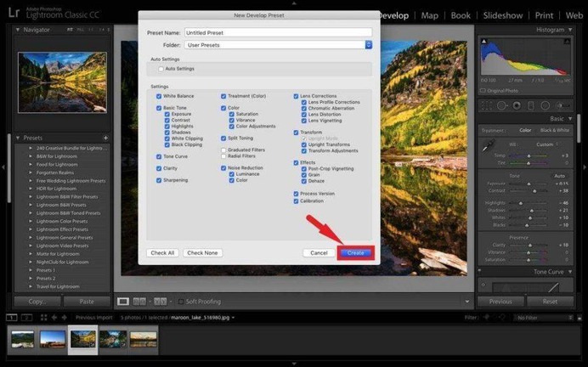
Task: Click Cancel in New Develop Preset dialog
Action: coord(319,253)
